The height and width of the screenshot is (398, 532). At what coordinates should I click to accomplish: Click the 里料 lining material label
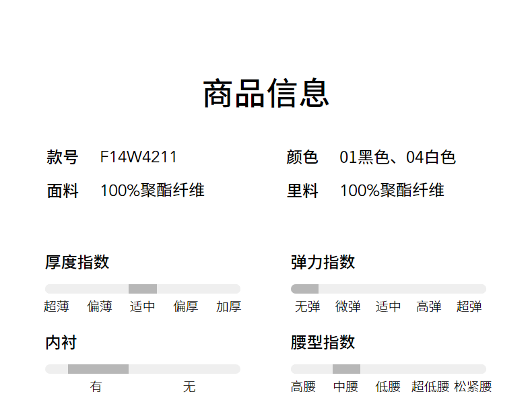click(x=302, y=191)
